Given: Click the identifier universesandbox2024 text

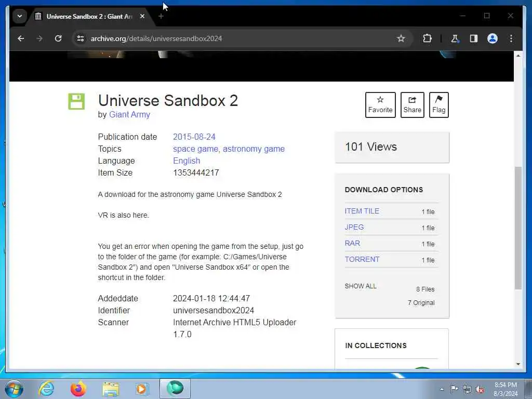Looking at the screenshot, I should point(214,311).
